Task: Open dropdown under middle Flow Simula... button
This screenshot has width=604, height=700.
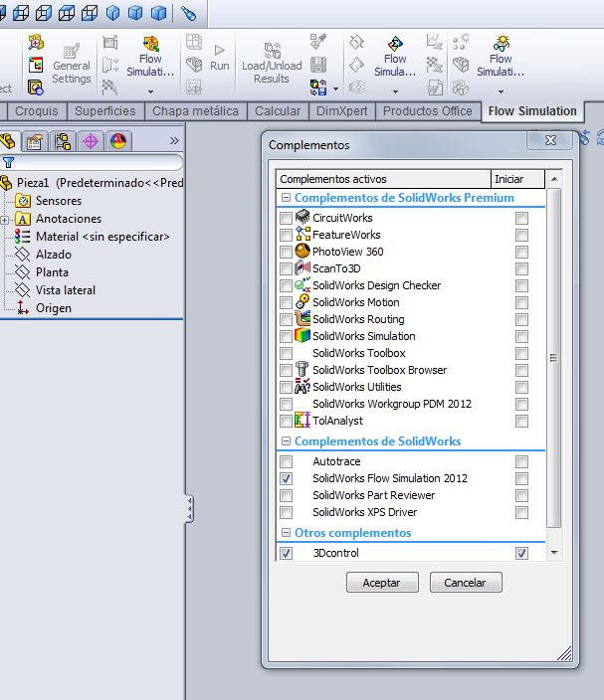Action: point(395,91)
